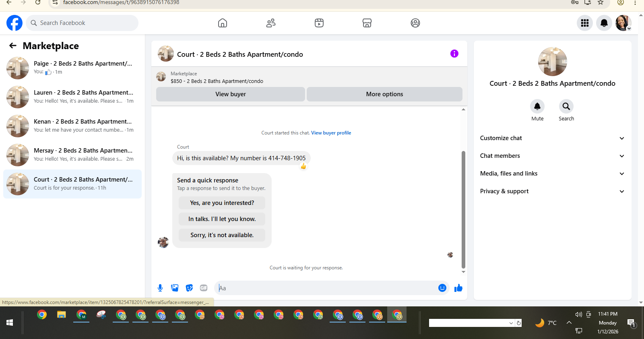This screenshot has width=644, height=339.
Task: Click the More options button
Action: click(x=384, y=94)
